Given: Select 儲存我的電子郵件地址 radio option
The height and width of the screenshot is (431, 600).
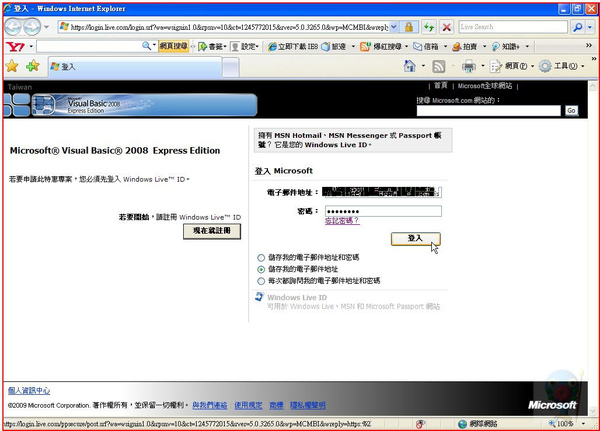Looking at the screenshot, I should [261, 269].
